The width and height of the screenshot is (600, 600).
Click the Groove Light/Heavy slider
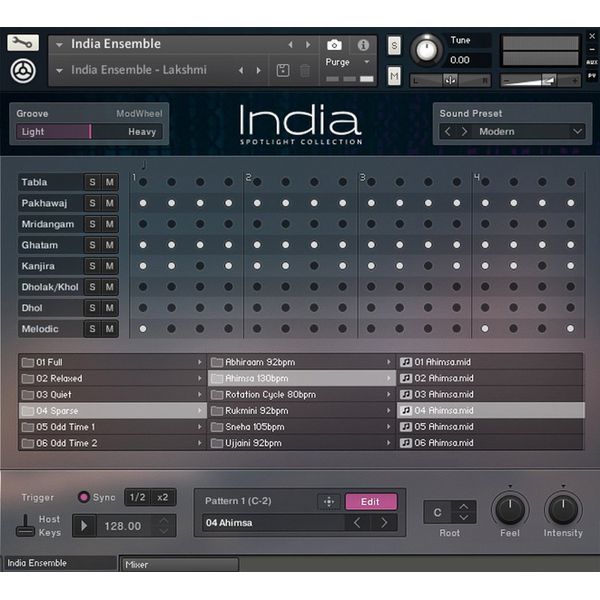pyautogui.click(x=89, y=132)
